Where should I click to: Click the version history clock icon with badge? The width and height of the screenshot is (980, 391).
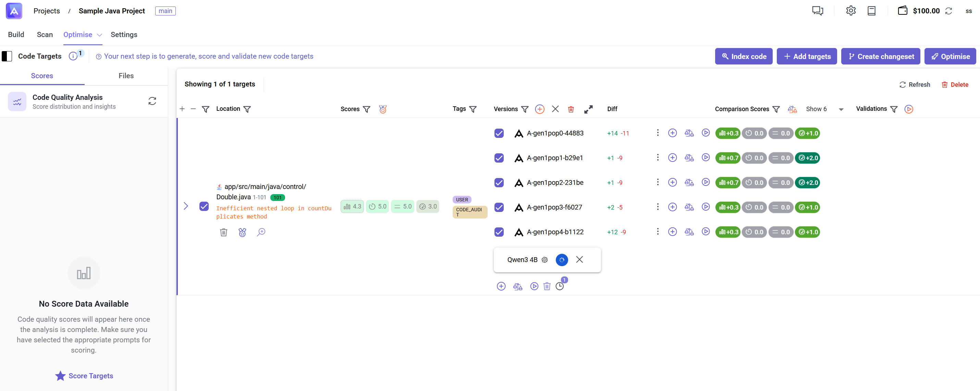[560, 286]
